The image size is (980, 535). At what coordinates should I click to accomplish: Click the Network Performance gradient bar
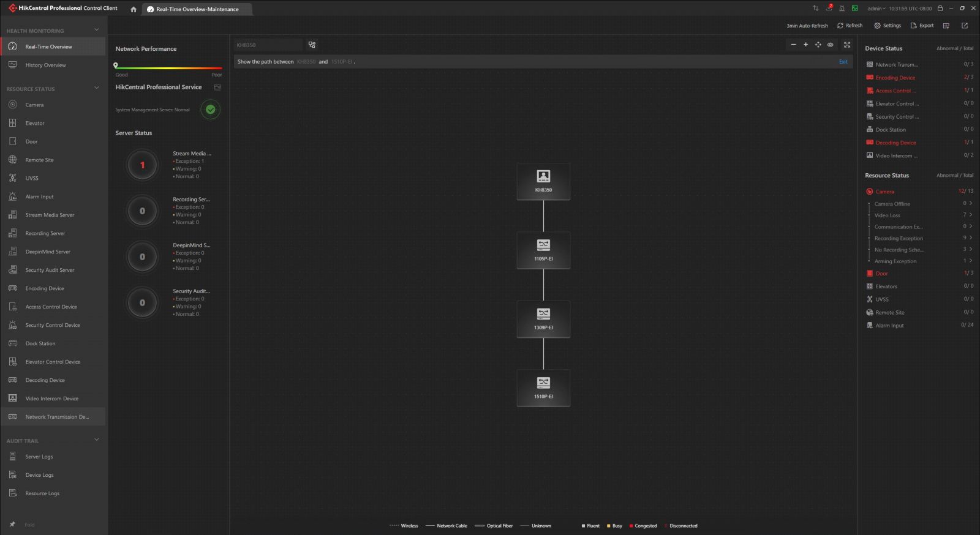click(168, 68)
